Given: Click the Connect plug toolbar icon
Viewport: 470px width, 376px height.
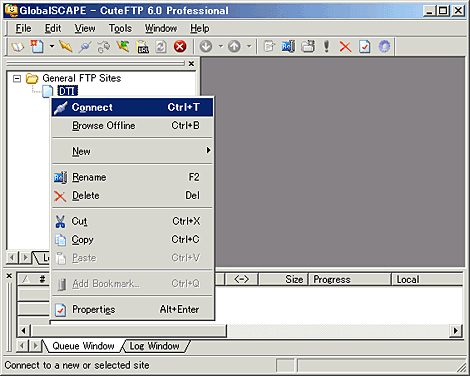Looking at the screenshot, I should coord(85,47).
